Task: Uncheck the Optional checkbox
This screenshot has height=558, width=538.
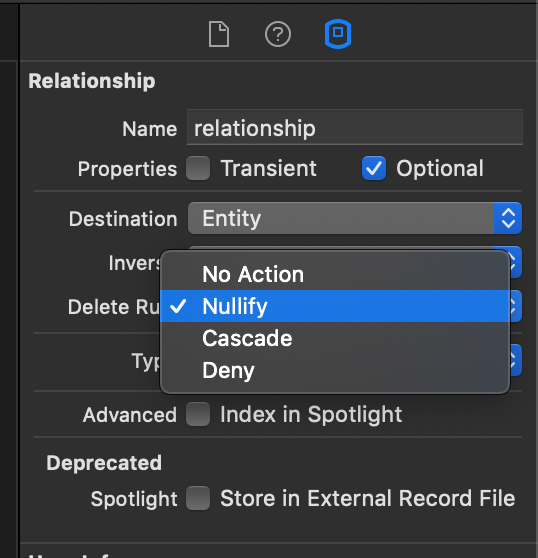Action: point(374,168)
